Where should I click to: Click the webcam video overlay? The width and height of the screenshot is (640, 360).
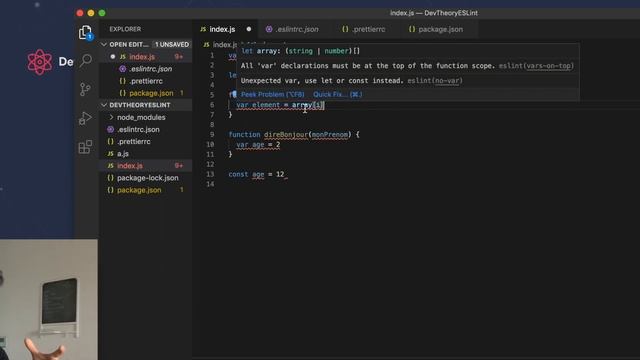pyautogui.click(x=49, y=300)
